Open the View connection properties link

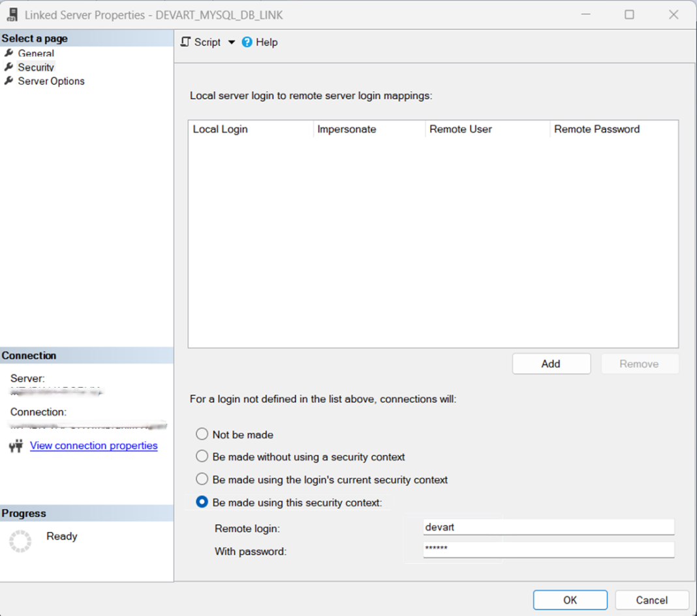[94, 446]
